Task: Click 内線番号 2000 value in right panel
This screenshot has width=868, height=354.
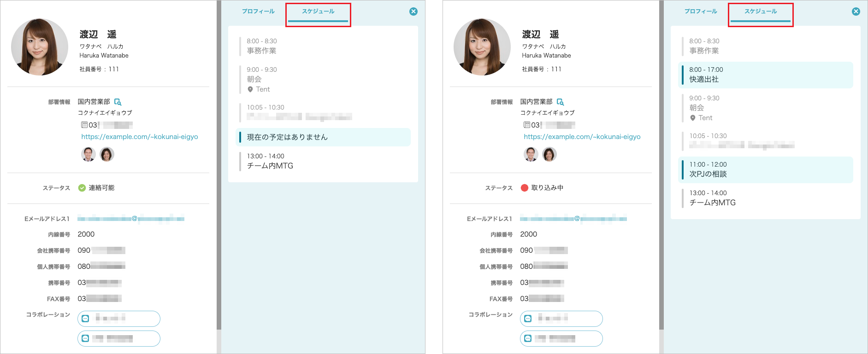Action: click(529, 234)
